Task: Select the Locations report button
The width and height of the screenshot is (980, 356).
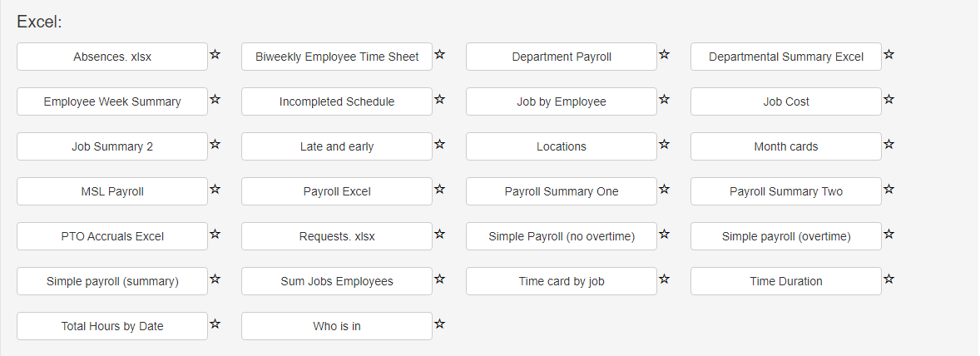Action: tap(562, 146)
